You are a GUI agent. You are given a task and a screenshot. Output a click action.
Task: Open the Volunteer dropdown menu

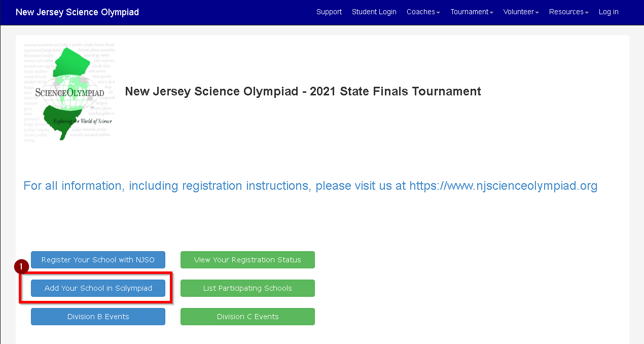(x=521, y=12)
